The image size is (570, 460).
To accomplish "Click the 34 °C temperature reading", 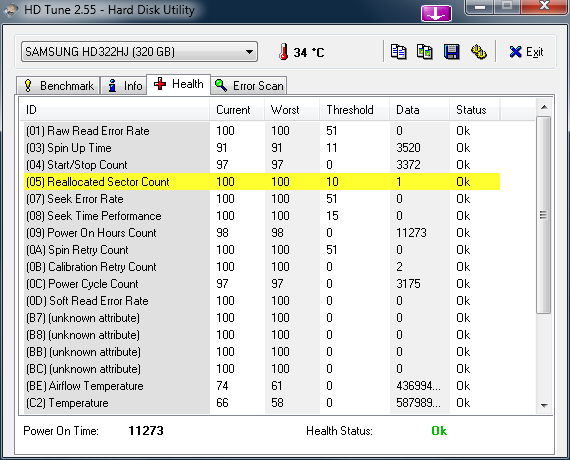I will pyautogui.click(x=309, y=52).
